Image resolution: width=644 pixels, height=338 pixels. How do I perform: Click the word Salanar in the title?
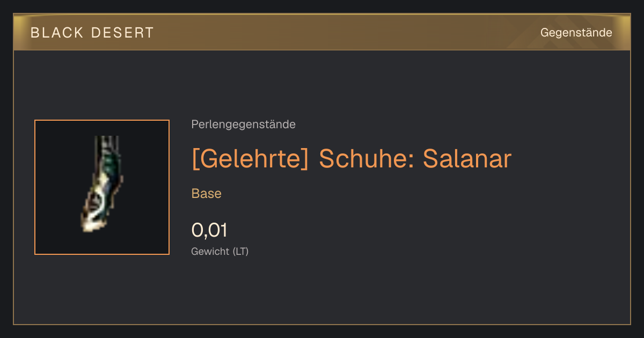[x=467, y=158]
